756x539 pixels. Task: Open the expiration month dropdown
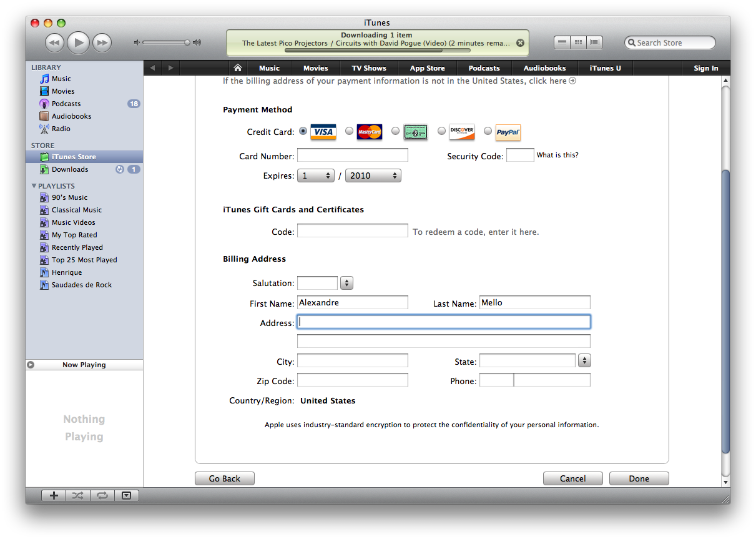(316, 176)
